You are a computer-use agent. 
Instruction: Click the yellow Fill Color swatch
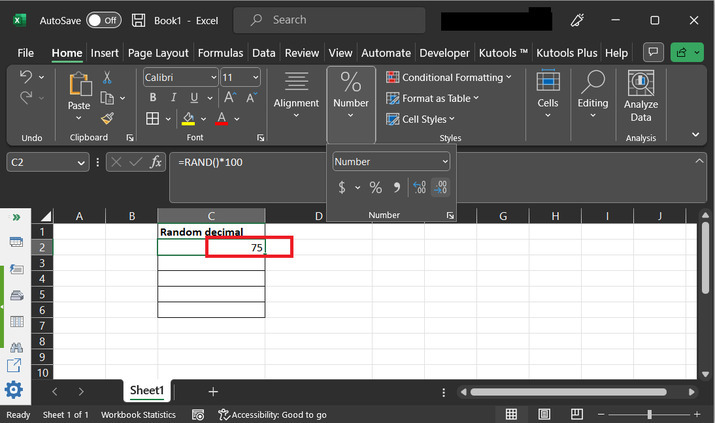click(188, 118)
